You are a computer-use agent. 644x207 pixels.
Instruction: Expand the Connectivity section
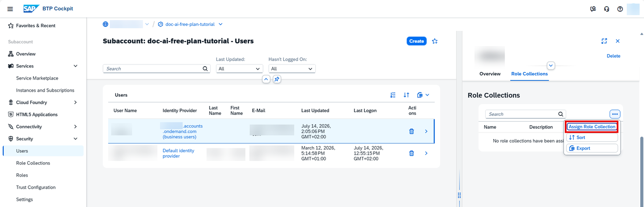75,127
